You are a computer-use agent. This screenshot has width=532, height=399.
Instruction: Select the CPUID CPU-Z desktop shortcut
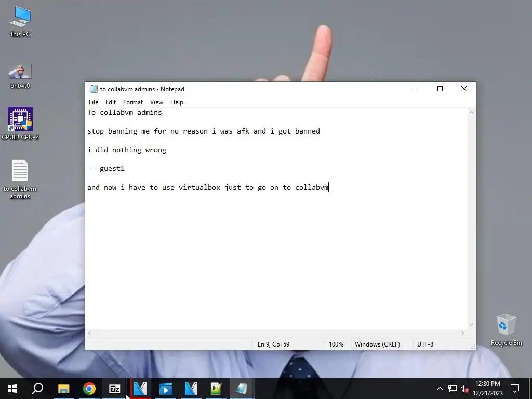(x=20, y=124)
